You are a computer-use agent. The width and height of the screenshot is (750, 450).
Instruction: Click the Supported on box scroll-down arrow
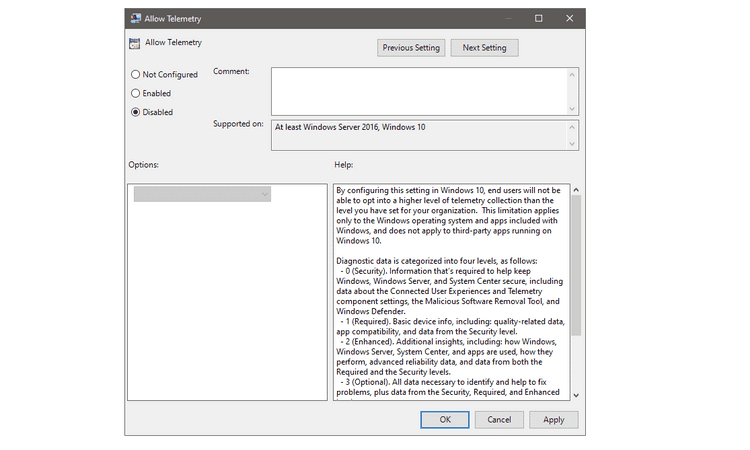coord(572,143)
